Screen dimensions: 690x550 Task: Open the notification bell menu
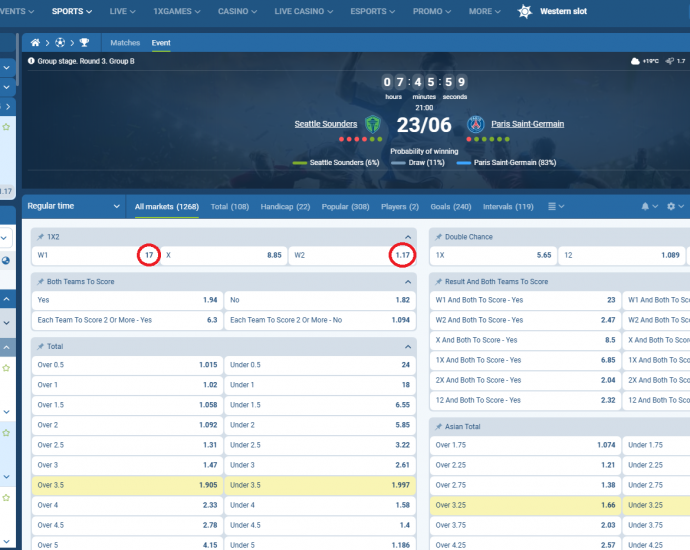pos(649,206)
